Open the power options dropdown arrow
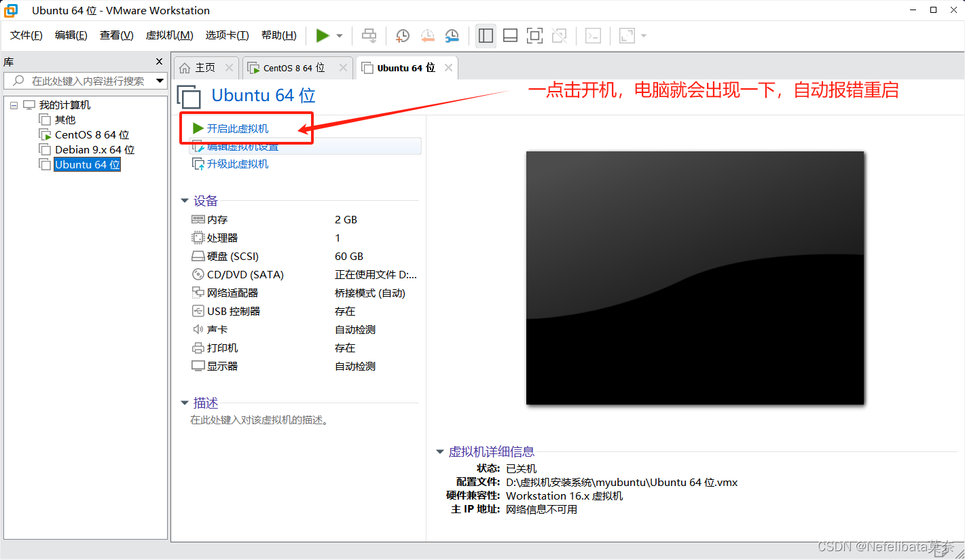This screenshot has height=560, width=965. pos(340,36)
